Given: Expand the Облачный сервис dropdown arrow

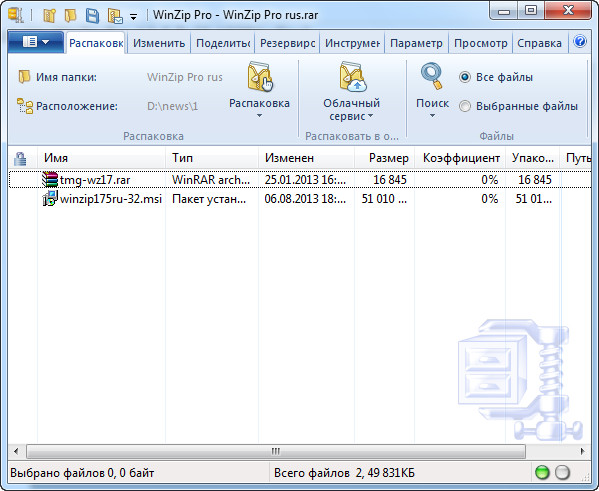Looking at the screenshot, I should [370, 116].
